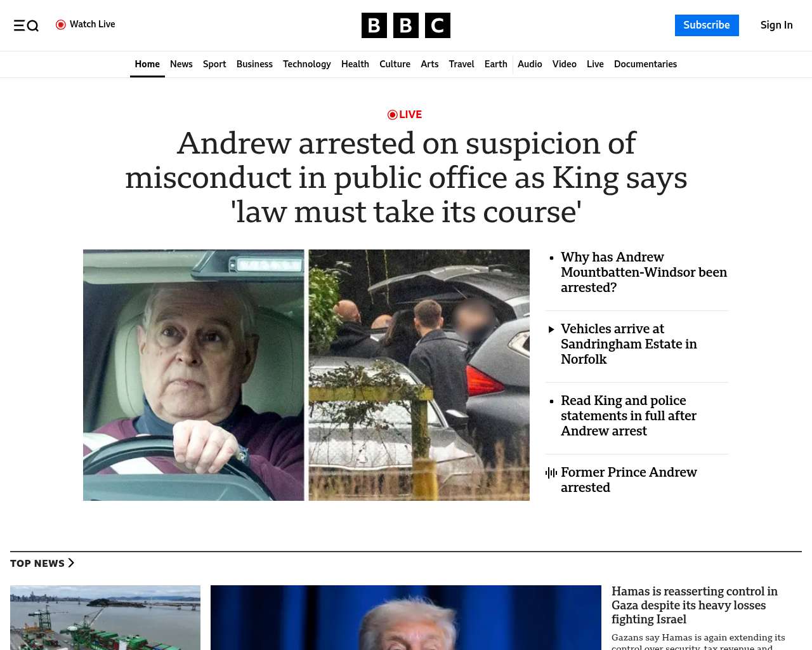Click the Sign In link
Screen dimensions: 812x650
776,25
